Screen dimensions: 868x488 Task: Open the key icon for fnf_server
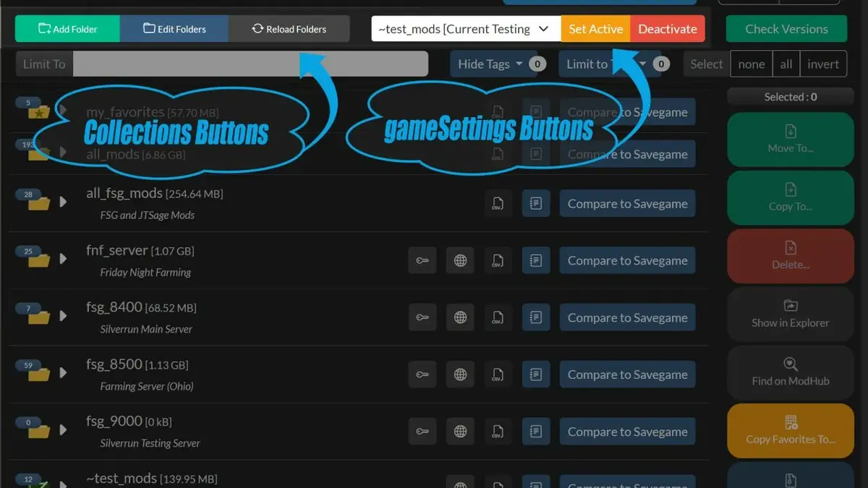(x=422, y=260)
